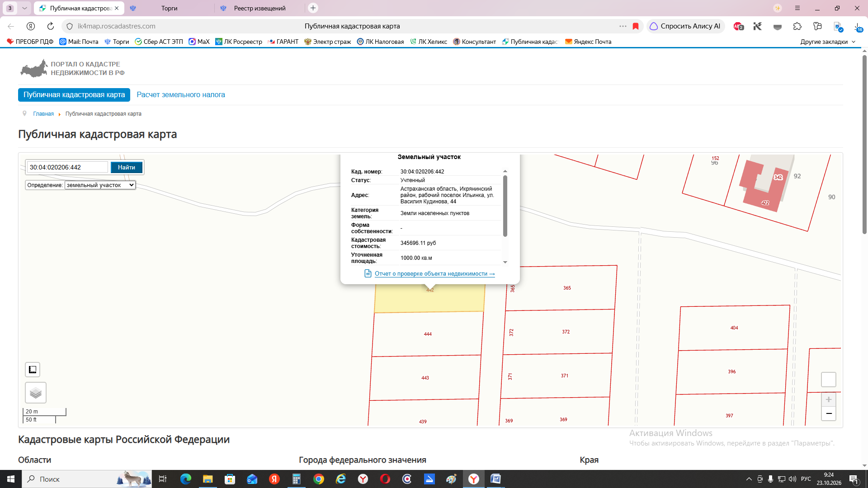Show hidden system tray icons

click(x=749, y=479)
